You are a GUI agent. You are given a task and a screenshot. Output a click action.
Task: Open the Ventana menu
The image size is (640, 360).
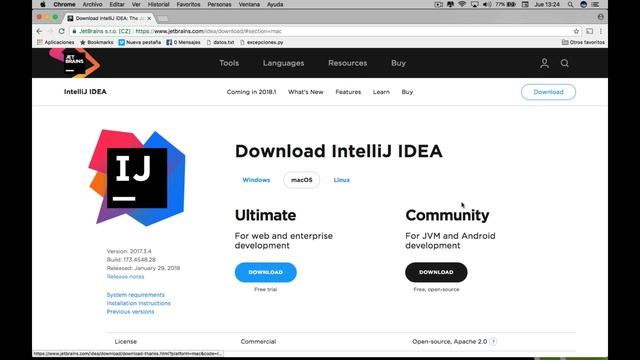(x=249, y=4)
